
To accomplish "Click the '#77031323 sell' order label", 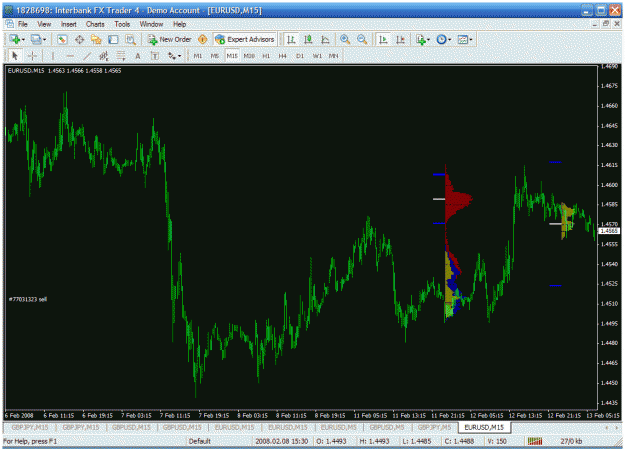I will (x=28, y=299).
